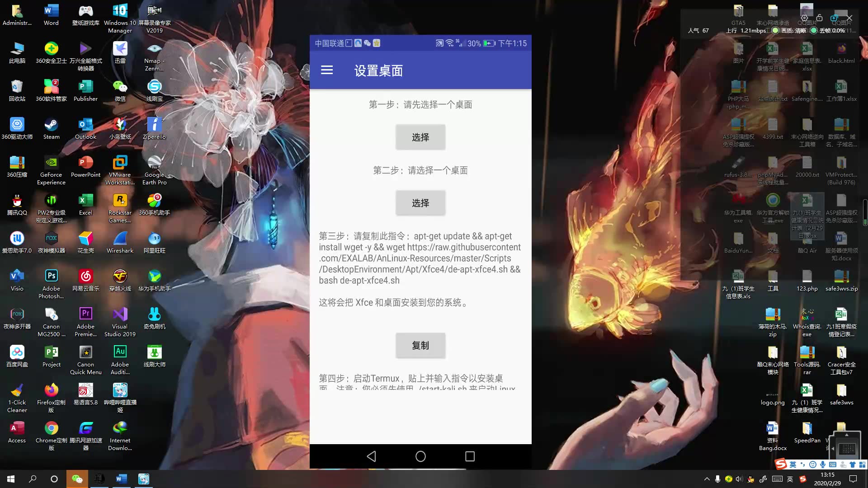This screenshot has height=488, width=868.
Task: Click 选择 button for first desktop
Action: point(420,137)
